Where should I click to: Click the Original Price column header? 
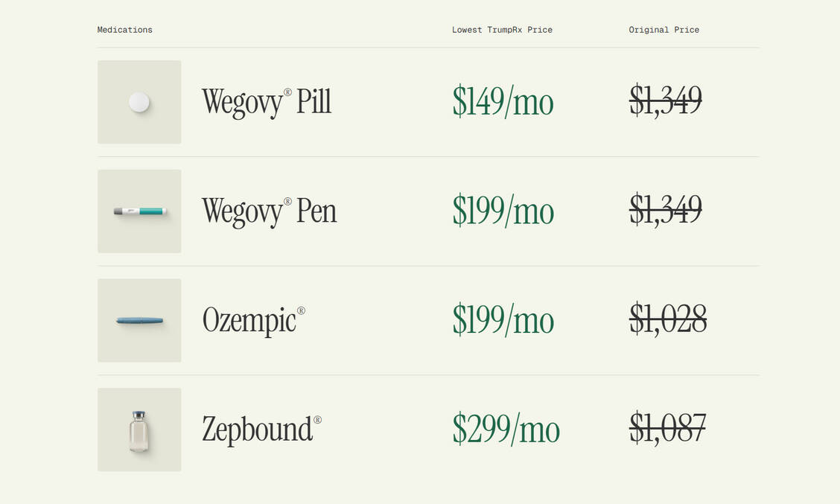(x=664, y=30)
